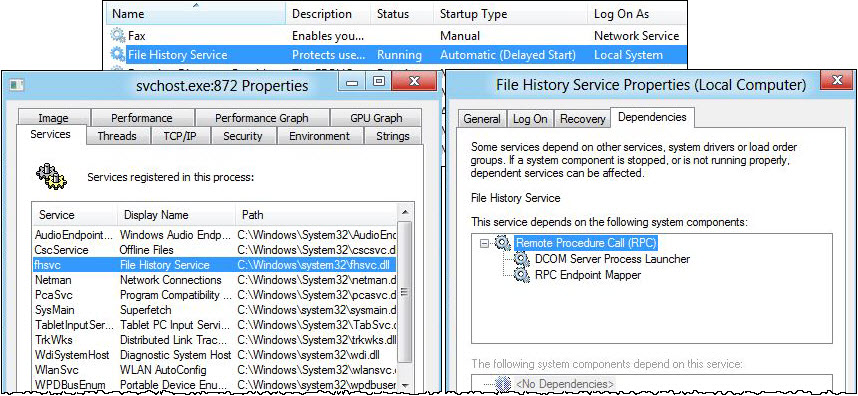Select the TrkWks Distributed Link Trac... row

(214, 340)
